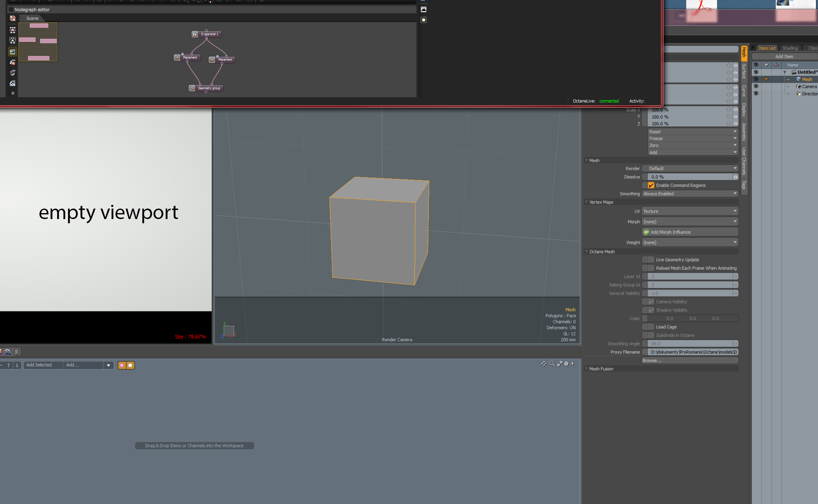
Task: Click the blue striped icon in Nodegraph sidebar
Action: [13, 83]
